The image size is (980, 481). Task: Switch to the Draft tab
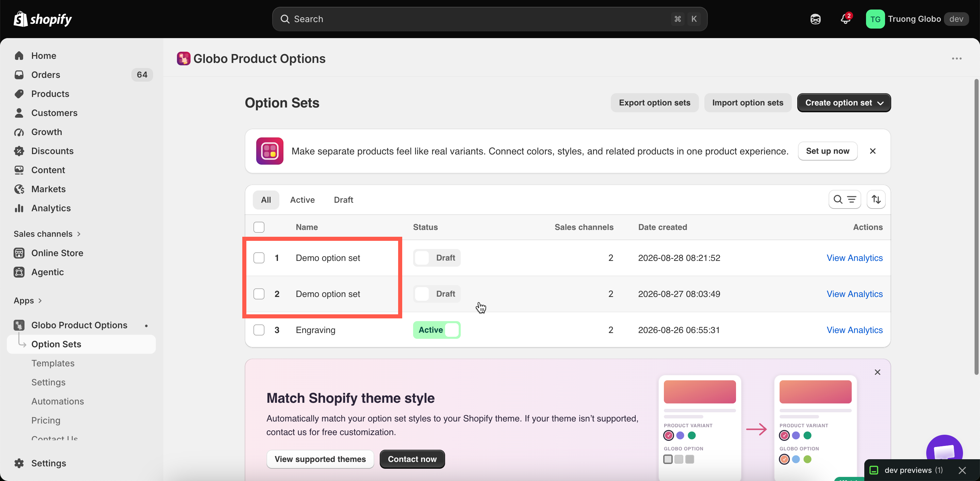[x=343, y=200]
